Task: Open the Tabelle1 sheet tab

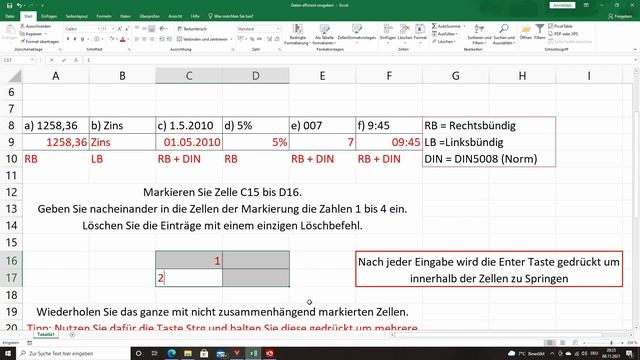Action: click(x=46, y=334)
